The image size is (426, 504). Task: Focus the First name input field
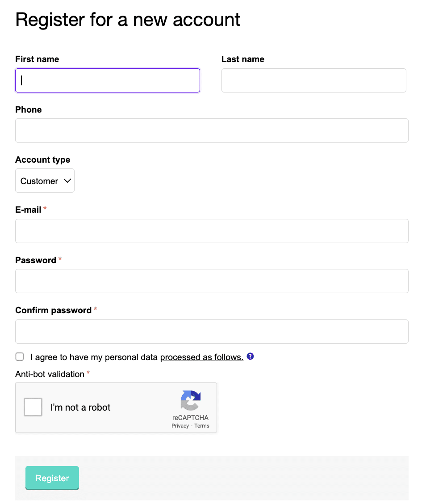point(108,80)
